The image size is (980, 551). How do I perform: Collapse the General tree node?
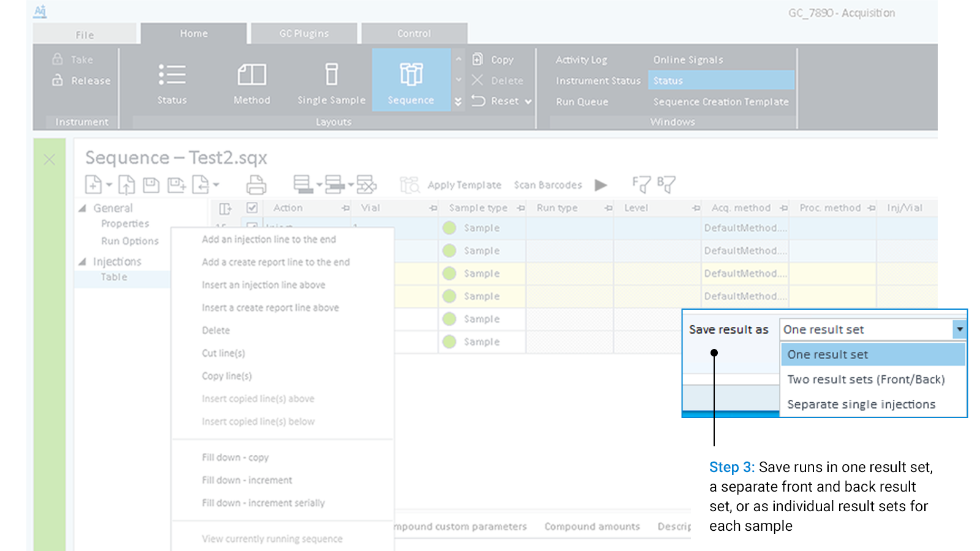pos(82,208)
